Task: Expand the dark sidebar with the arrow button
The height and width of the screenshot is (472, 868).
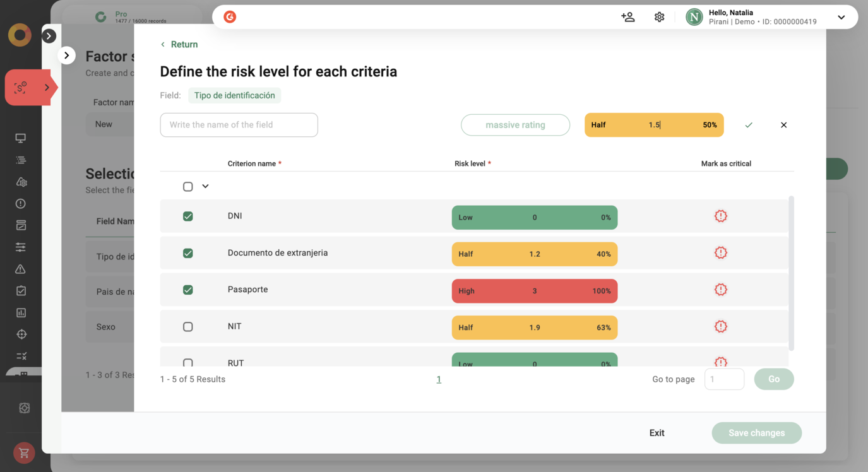Action: [49, 36]
